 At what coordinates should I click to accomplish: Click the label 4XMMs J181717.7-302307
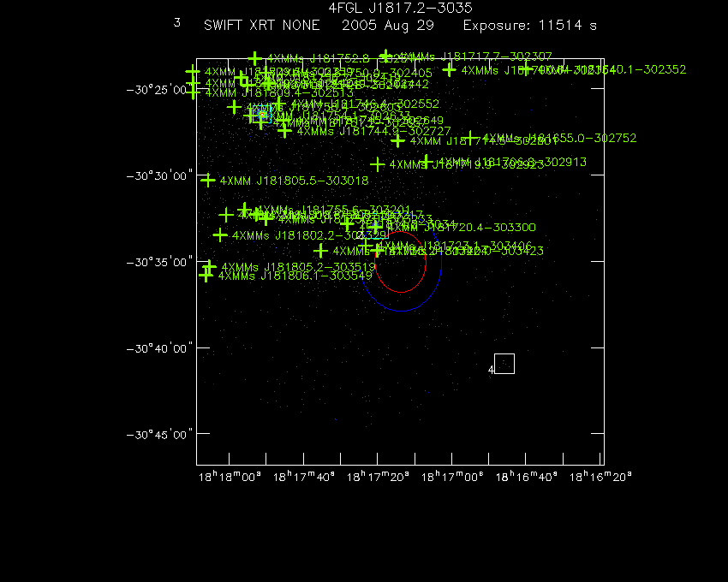coord(475,56)
